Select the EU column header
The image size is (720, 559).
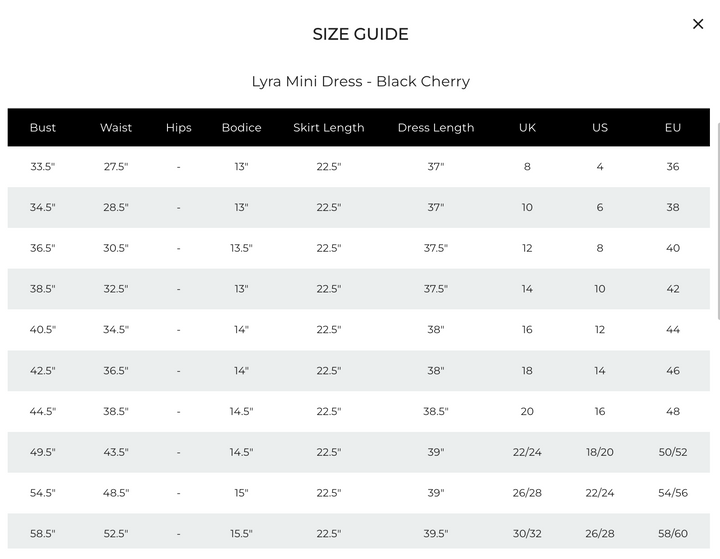point(673,128)
